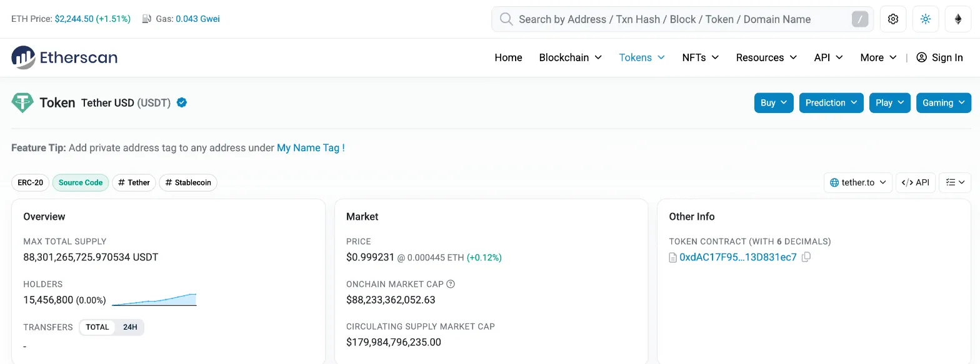Select the 24H transfers toggle
This screenshot has width=980, height=364.
pos(130,327)
